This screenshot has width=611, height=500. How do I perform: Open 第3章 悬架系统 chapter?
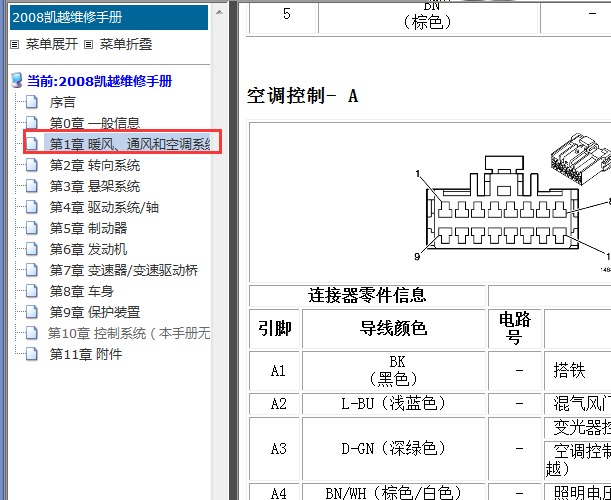[x=95, y=186]
